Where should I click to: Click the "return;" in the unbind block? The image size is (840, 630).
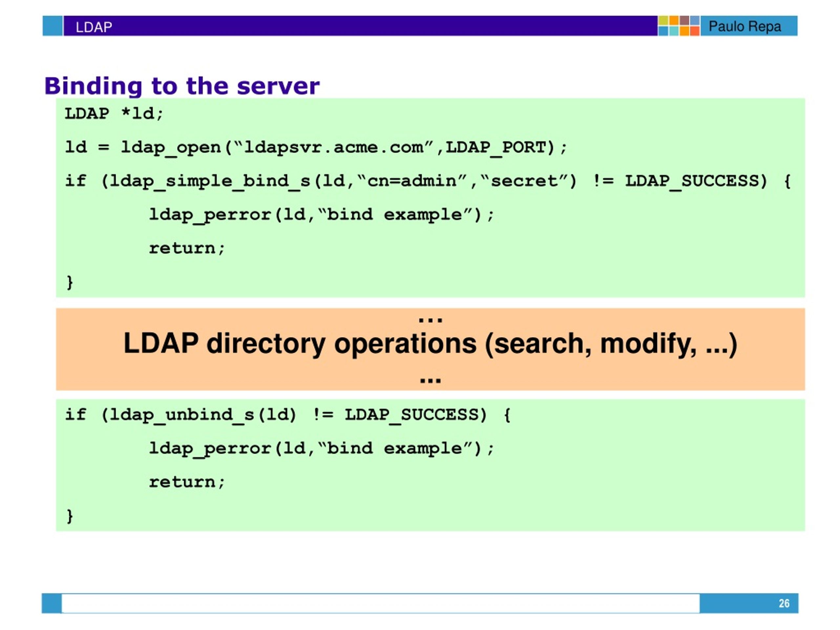pos(187,482)
